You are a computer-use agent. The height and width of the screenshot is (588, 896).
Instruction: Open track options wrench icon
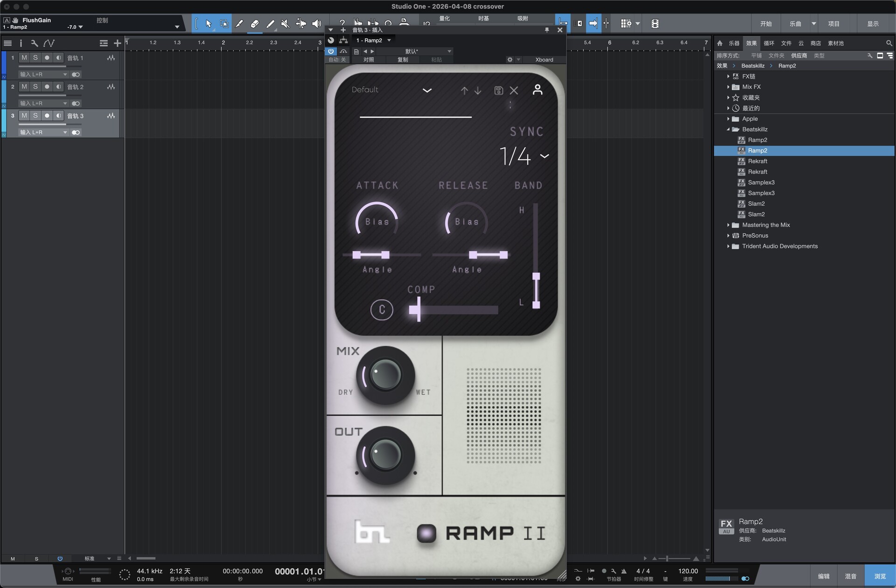tap(34, 43)
